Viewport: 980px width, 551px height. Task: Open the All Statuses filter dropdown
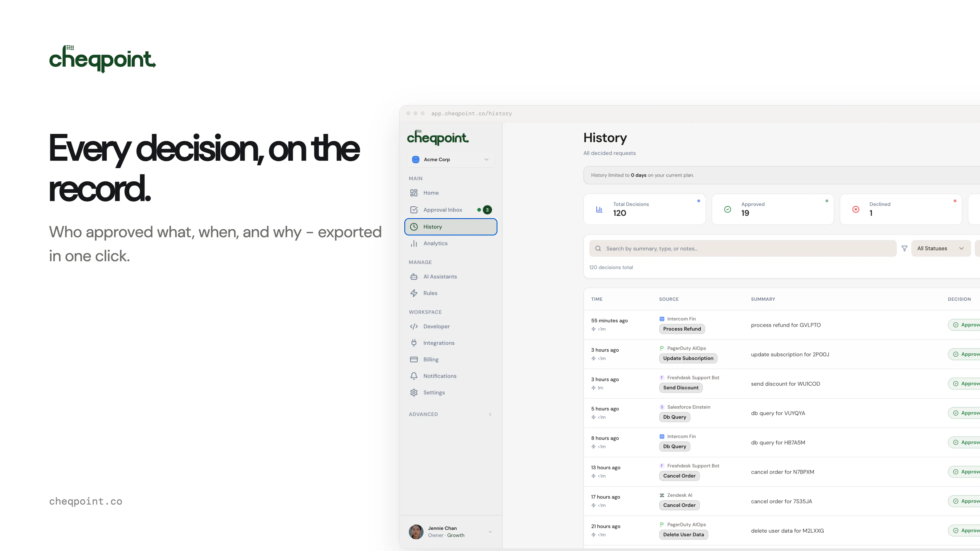[x=940, y=248]
